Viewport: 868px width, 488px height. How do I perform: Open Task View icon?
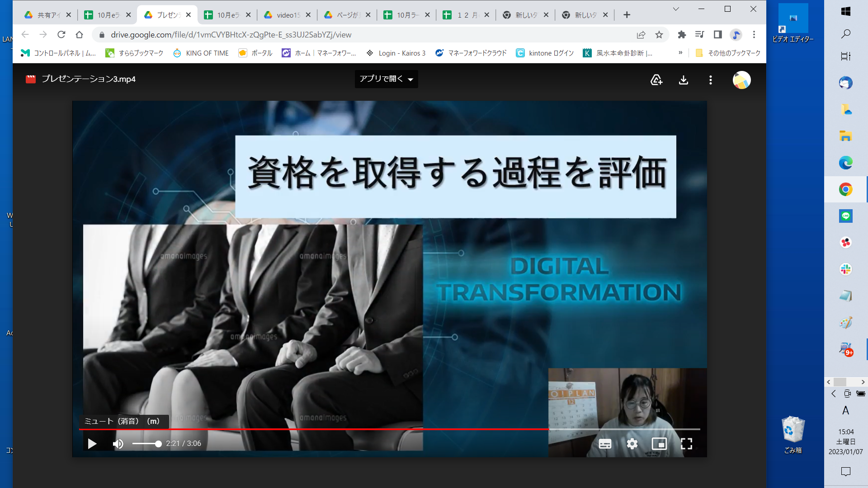click(846, 56)
